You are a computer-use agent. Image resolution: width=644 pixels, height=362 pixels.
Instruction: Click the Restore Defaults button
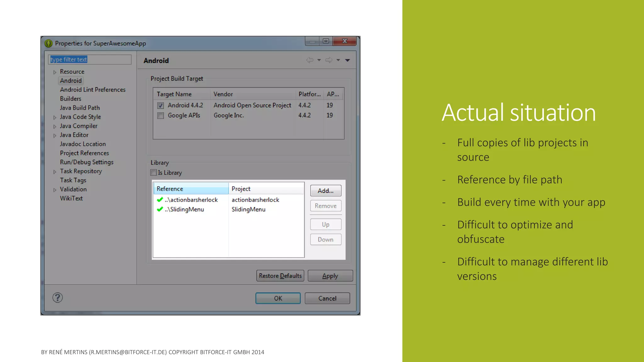pos(280,276)
